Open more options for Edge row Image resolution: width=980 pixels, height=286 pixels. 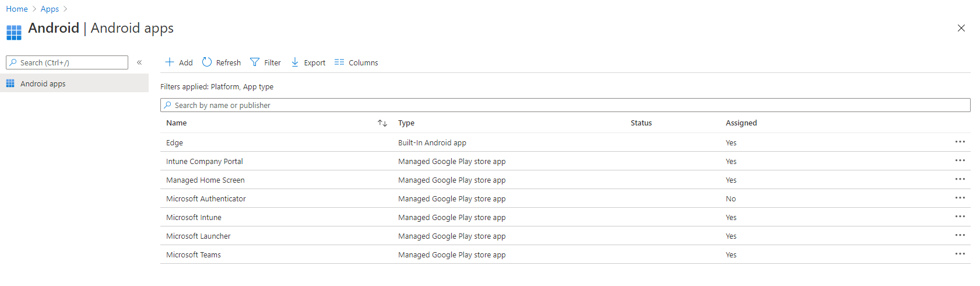coord(960,142)
